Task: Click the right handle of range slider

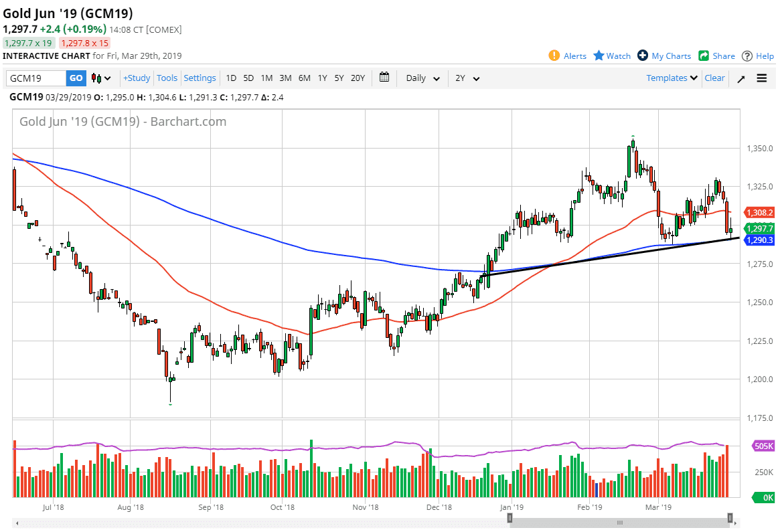Action: tap(730, 518)
